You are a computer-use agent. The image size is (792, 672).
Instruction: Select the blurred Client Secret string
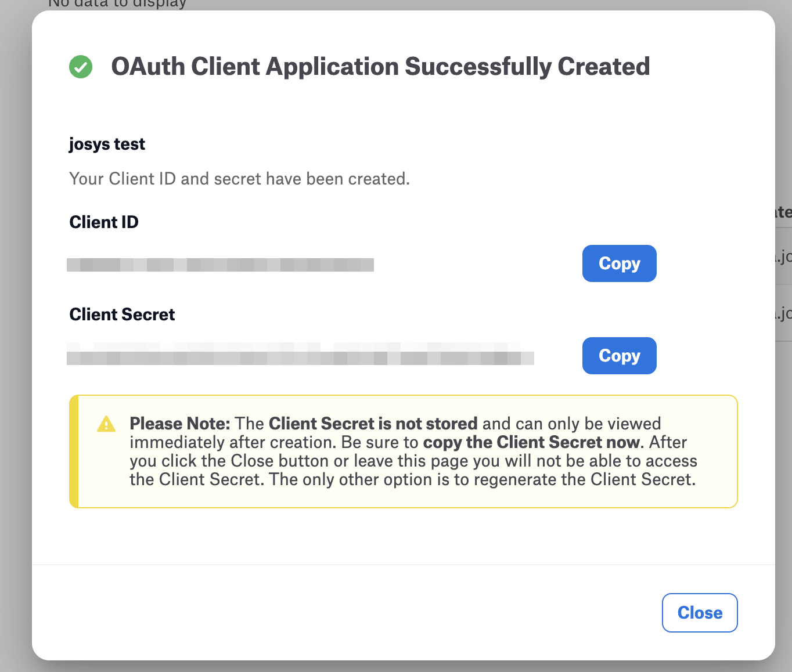tap(300, 354)
